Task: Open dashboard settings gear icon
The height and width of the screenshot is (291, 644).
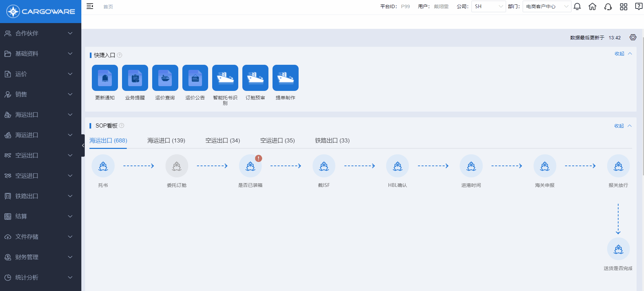Action: (x=633, y=37)
